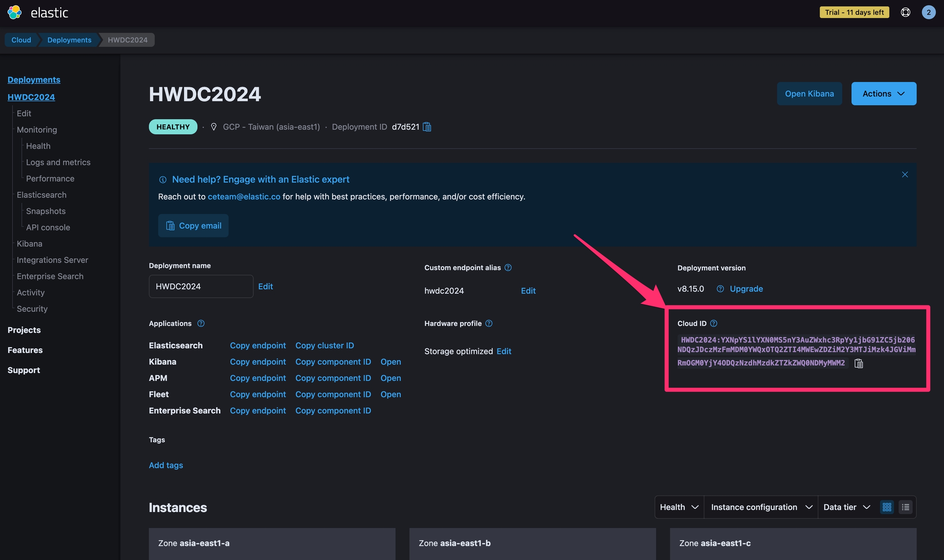This screenshot has width=944, height=560.
Task: Open the Actions dropdown
Action: click(884, 93)
